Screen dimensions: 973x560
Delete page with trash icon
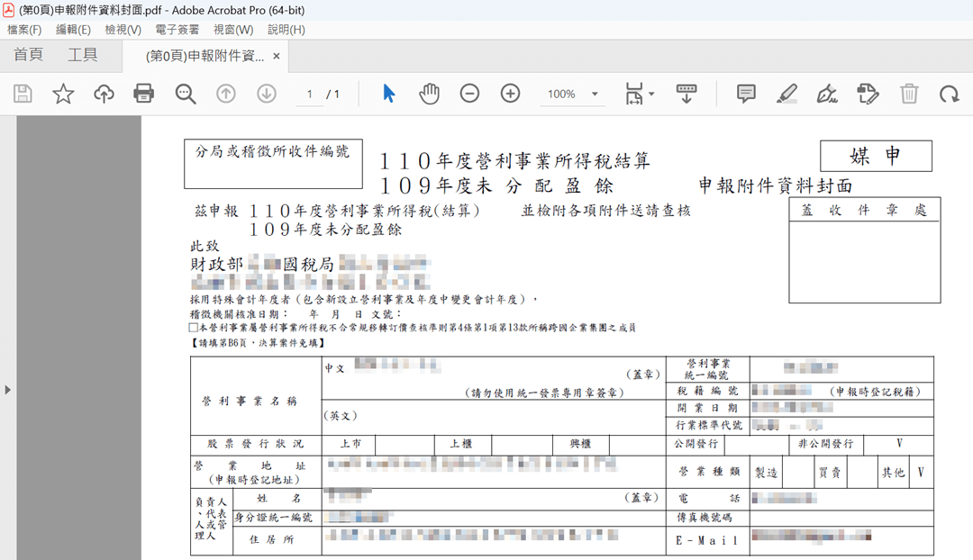tap(909, 94)
